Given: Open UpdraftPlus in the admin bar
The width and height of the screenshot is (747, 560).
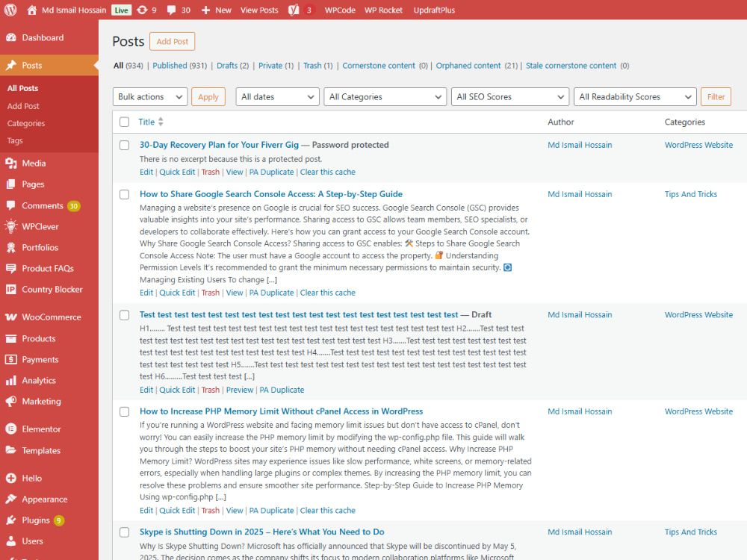Looking at the screenshot, I should [434, 10].
